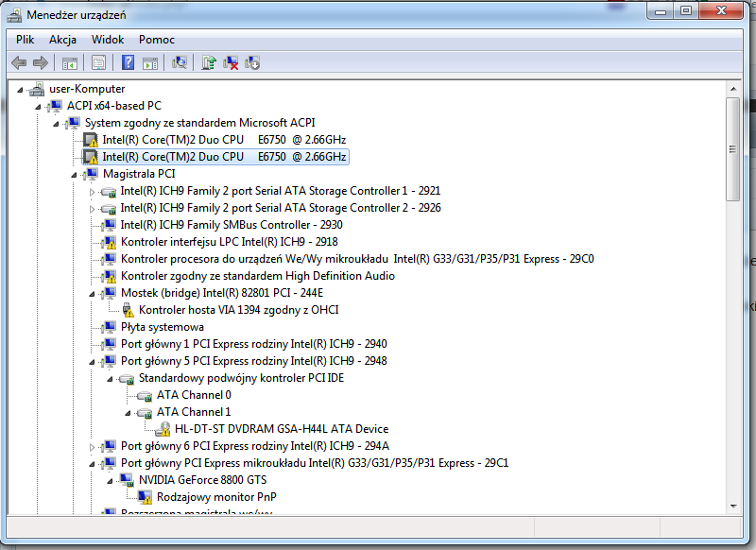Select Mostek (bridge) Intel 82801 PCI label
The image size is (756, 550).
[x=222, y=293]
